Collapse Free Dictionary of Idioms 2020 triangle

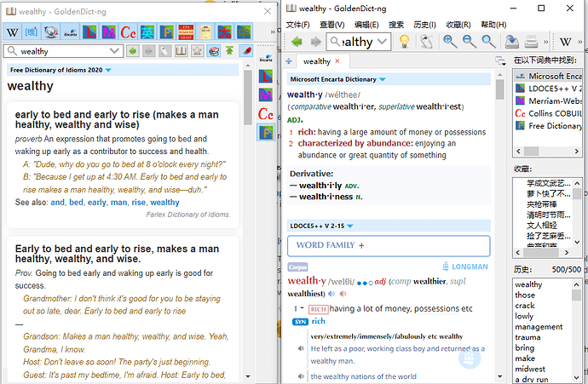[108, 70]
